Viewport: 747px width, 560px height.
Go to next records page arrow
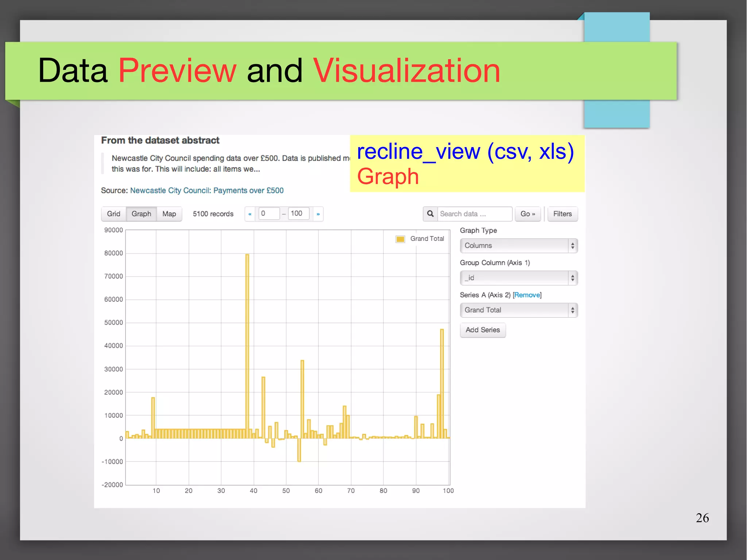[x=318, y=214]
